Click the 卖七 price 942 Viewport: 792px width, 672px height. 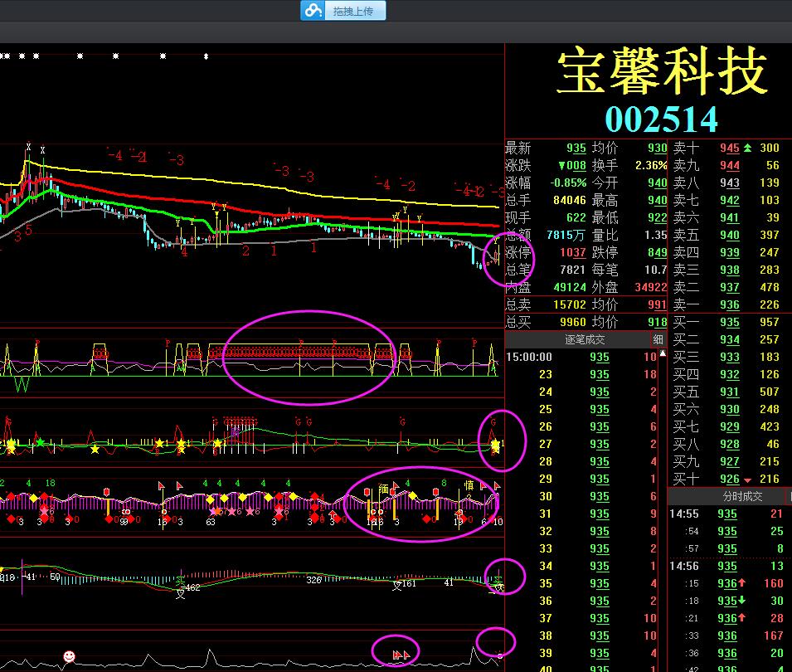coord(730,200)
